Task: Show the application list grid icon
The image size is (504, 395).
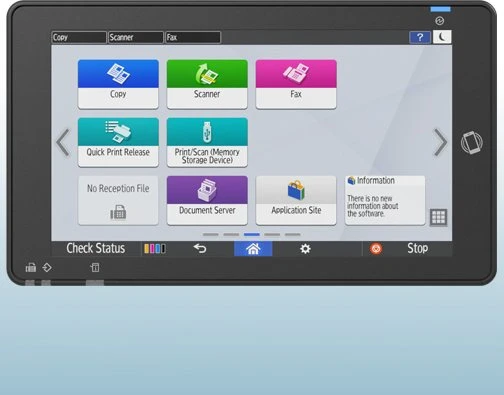Action: click(x=438, y=217)
